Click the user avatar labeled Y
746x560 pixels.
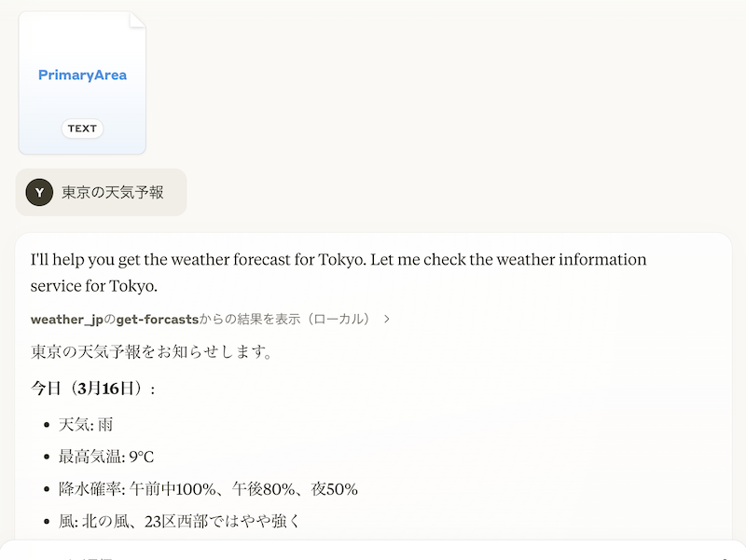tap(39, 192)
